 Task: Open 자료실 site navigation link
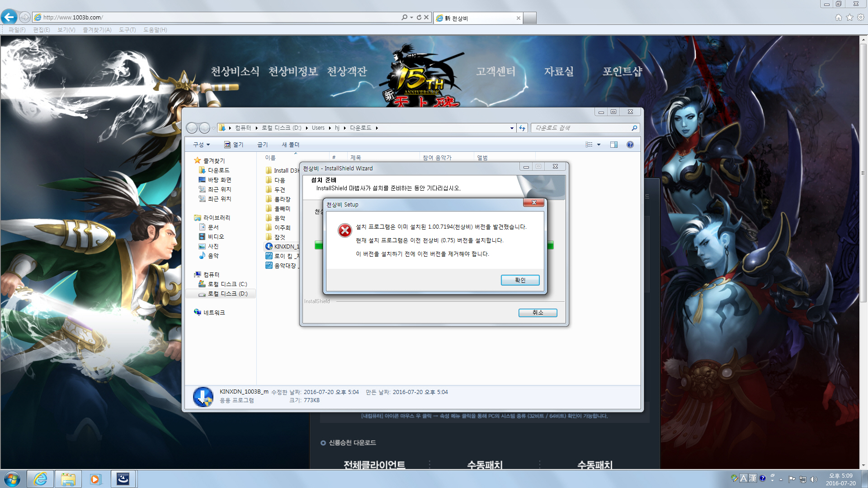click(559, 71)
